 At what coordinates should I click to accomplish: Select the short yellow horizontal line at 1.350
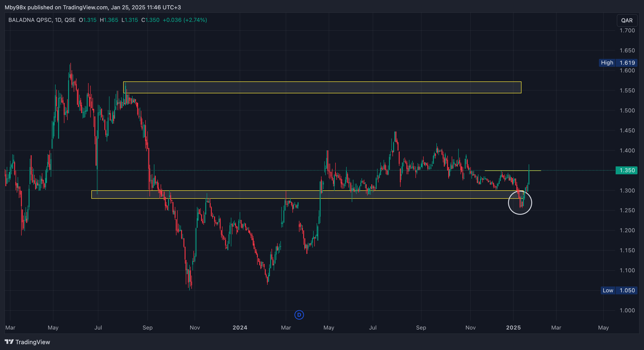513,170
